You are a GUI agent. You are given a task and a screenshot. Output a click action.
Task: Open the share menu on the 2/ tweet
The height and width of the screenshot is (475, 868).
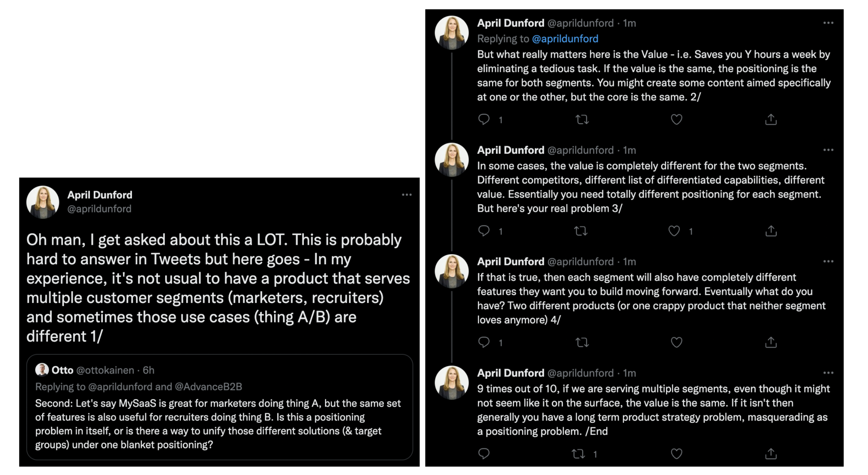(x=772, y=119)
